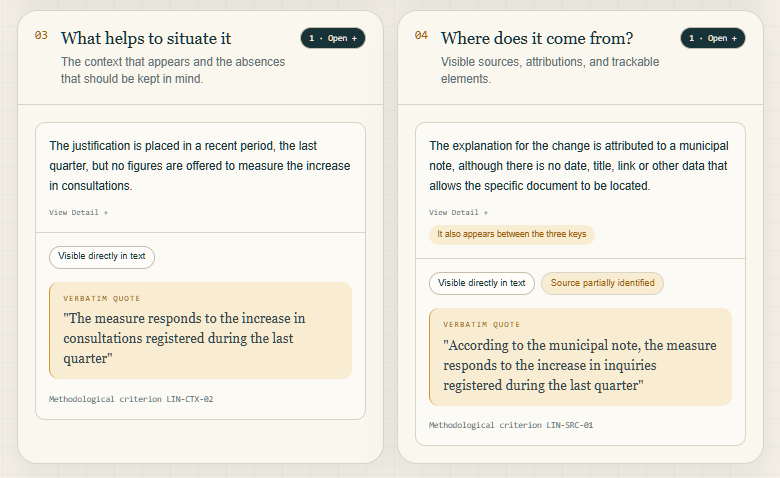This screenshot has height=478, width=780.
Task: Click the 'What helps to situate it' heading
Action: [x=146, y=38]
